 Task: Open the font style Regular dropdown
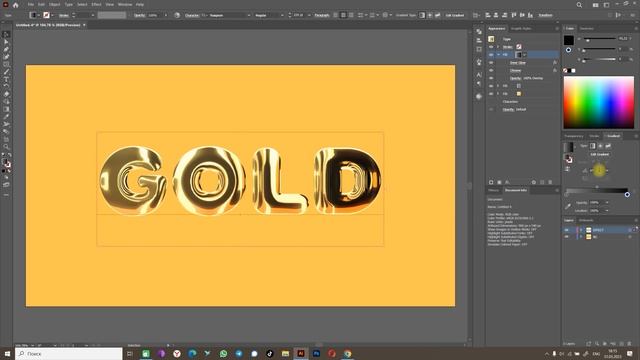click(282, 15)
